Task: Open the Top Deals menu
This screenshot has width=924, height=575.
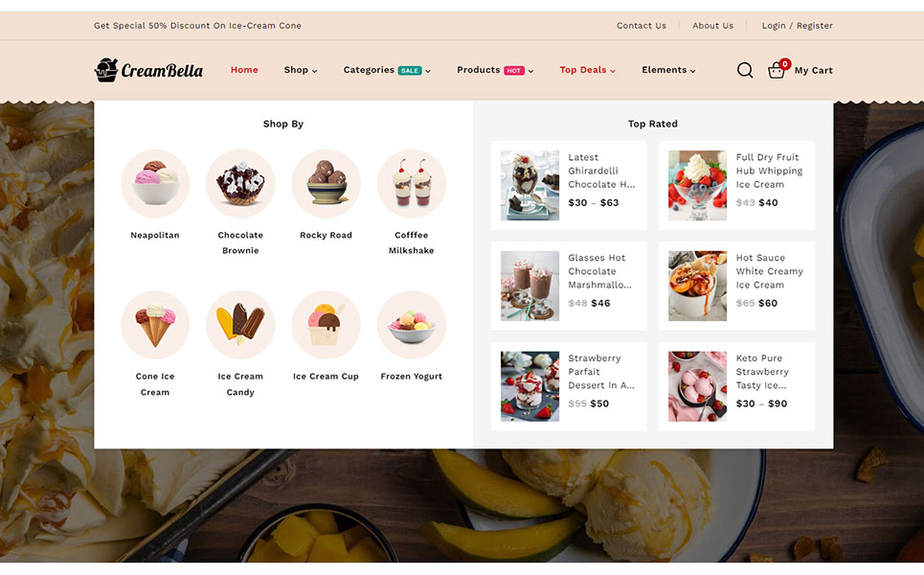Action: (588, 70)
